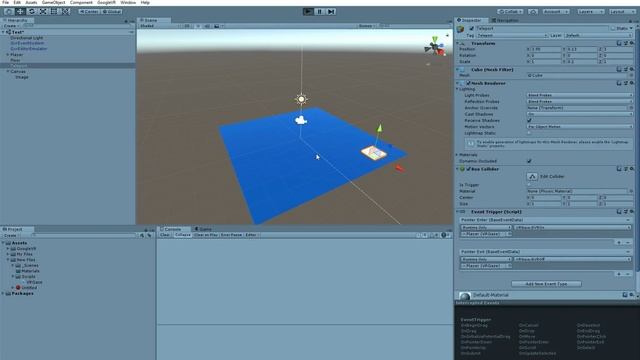Click the scene orientation gizmo
The image size is (640, 360).
tap(436, 46)
